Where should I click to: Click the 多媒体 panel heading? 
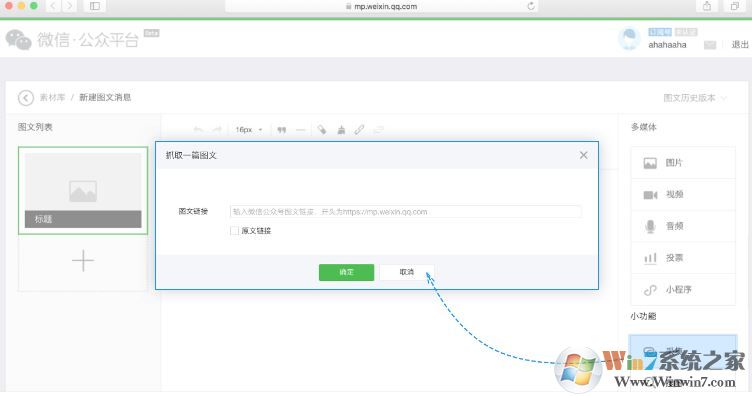(x=644, y=127)
